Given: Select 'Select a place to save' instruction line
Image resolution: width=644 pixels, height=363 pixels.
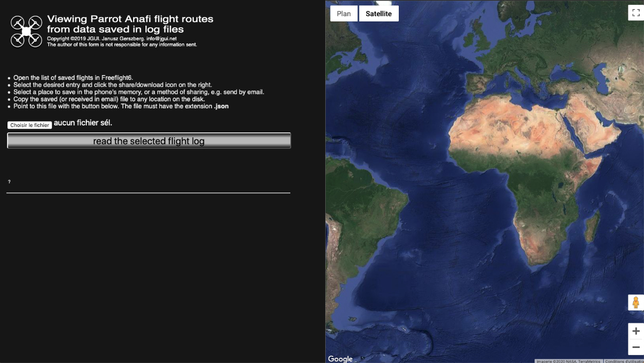Looking at the screenshot, I should pos(139,92).
